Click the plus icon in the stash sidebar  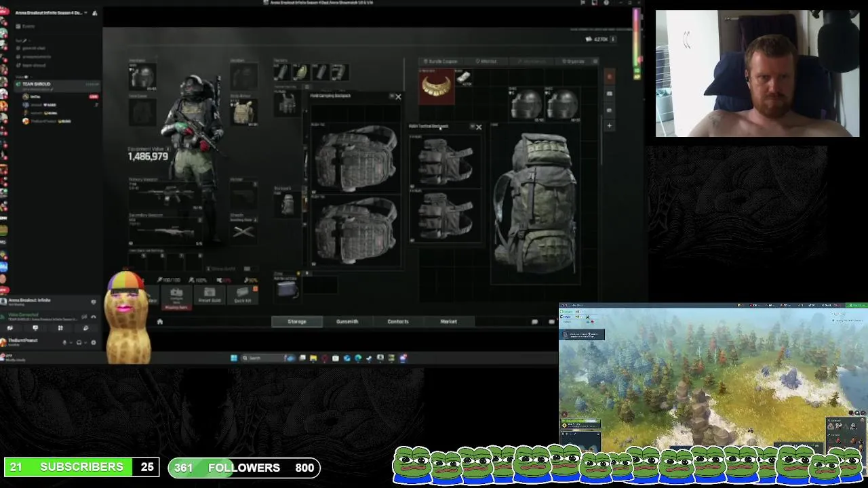[x=609, y=125]
